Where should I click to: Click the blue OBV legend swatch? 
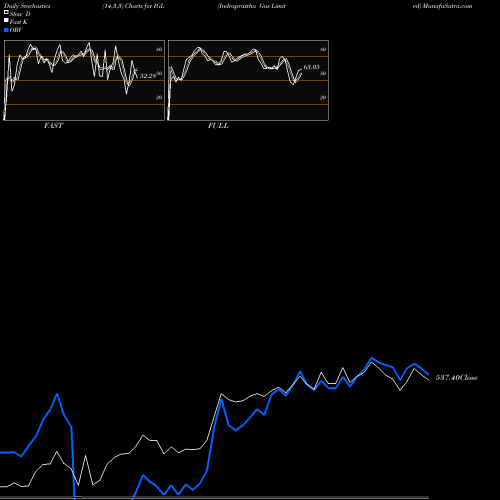tap(6, 30)
